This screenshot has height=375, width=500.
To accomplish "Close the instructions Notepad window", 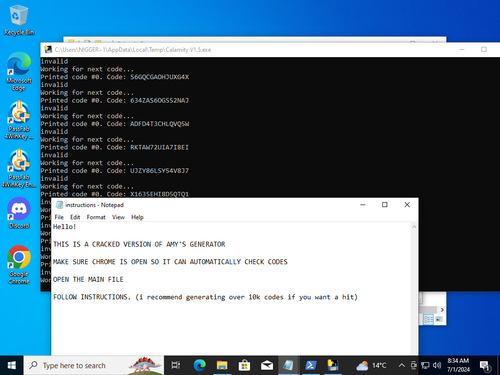I will coord(407,205).
